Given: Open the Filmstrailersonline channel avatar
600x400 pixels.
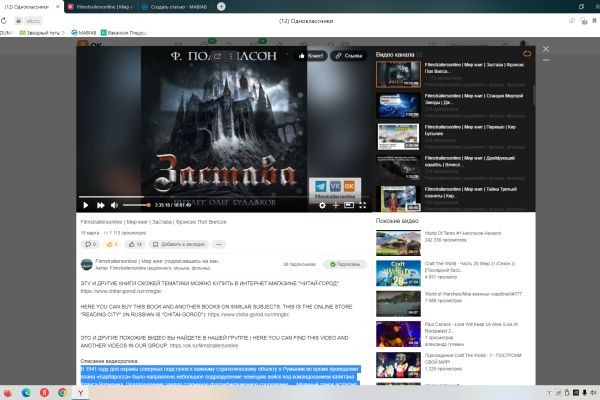Looking at the screenshot, I should click(87, 264).
